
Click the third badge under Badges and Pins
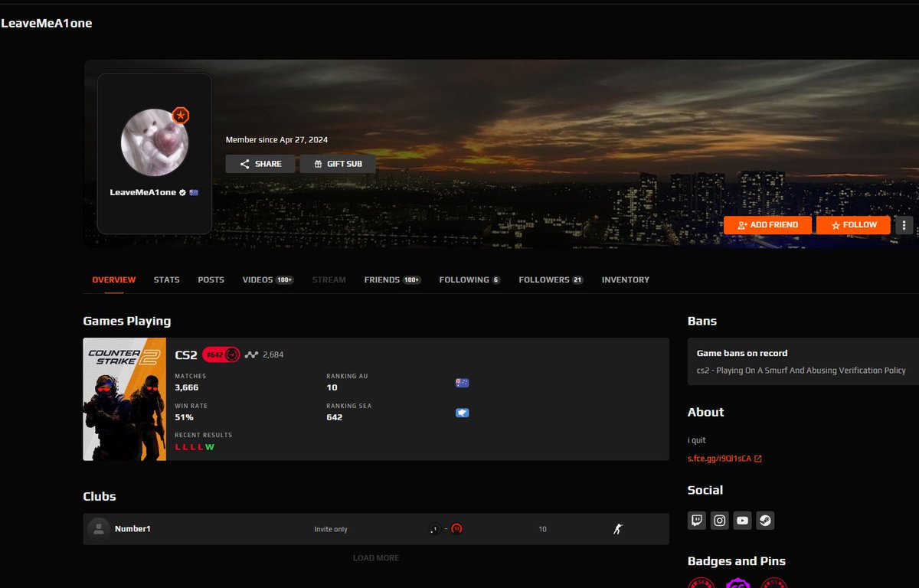click(x=773, y=583)
